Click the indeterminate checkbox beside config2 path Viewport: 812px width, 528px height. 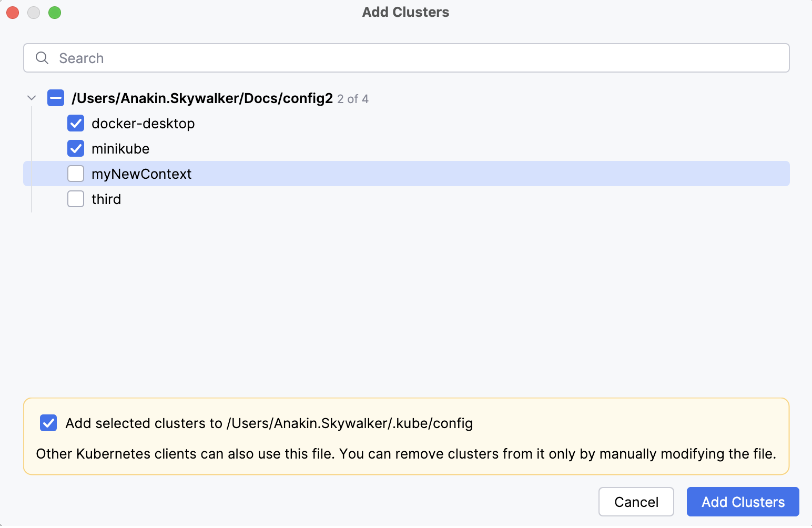click(x=56, y=98)
